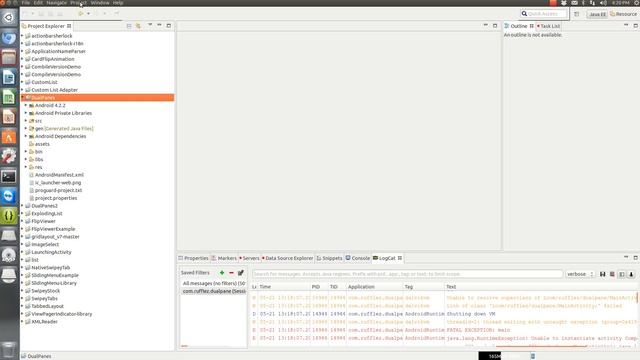Select the All messages (no filters) filter

[x=214, y=283]
